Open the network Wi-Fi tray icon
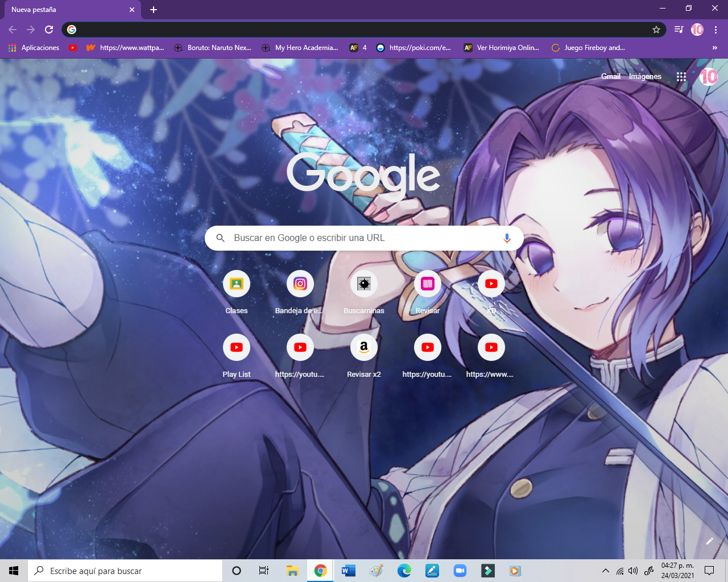Viewport: 728px width, 582px height. pyautogui.click(x=620, y=571)
